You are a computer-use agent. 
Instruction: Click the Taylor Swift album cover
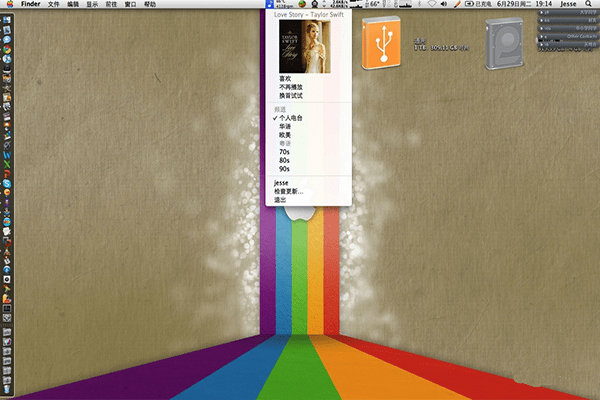[305, 46]
